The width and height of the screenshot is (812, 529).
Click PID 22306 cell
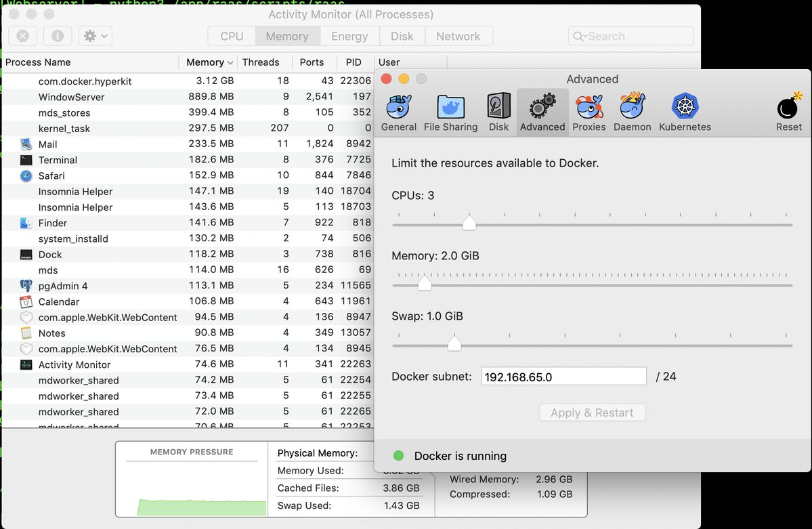point(356,81)
